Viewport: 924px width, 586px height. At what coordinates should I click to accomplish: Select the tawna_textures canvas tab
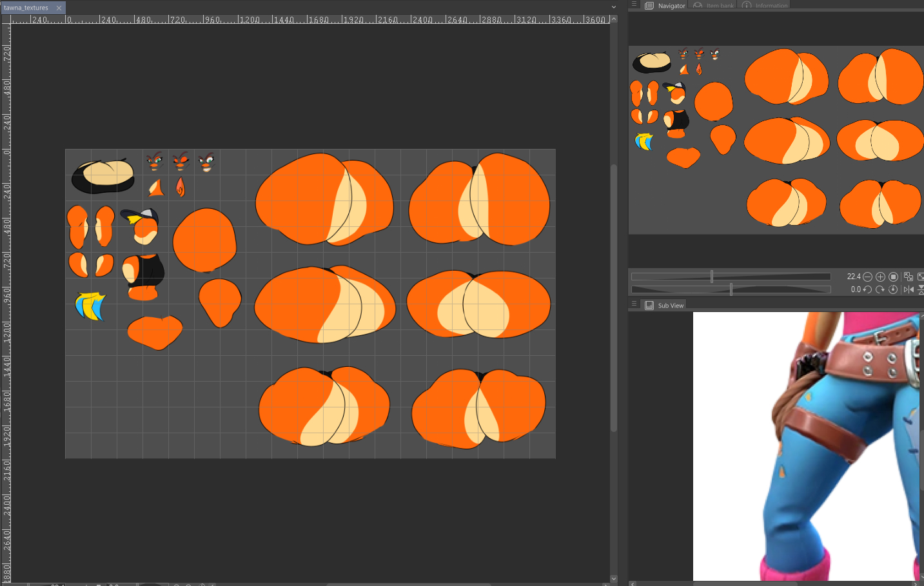(x=26, y=8)
